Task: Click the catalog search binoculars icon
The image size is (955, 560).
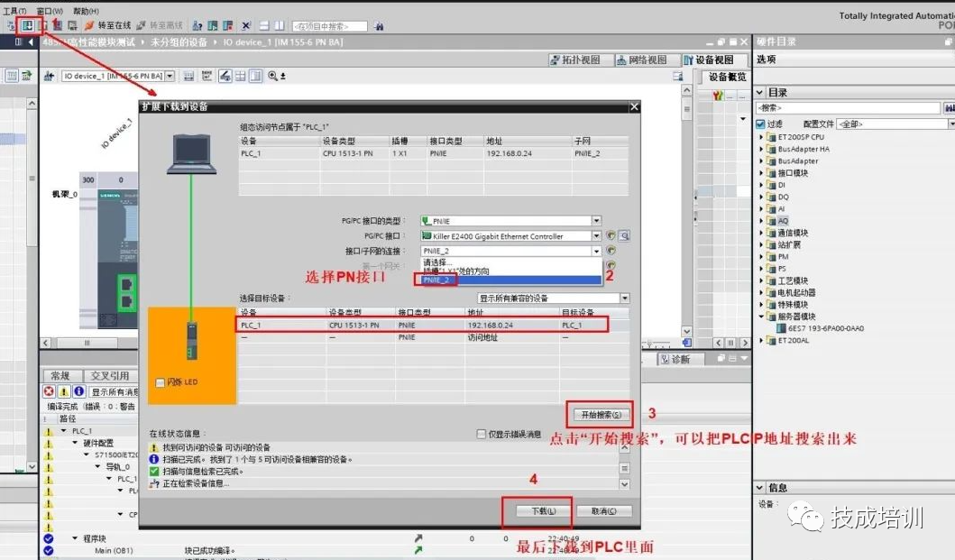Action: point(949,108)
